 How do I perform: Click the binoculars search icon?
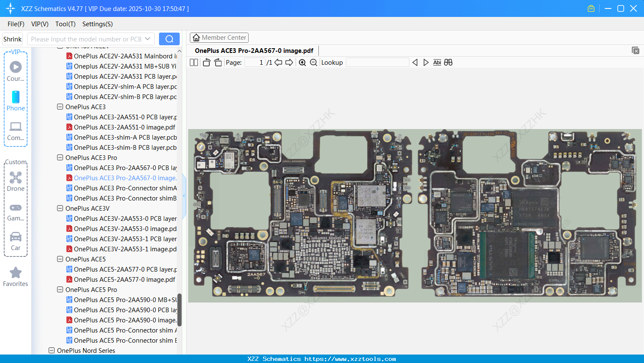pyautogui.click(x=448, y=63)
